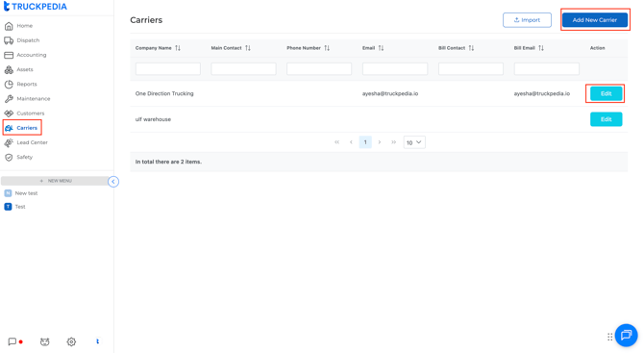This screenshot has height=353, width=644.
Task: Focus the Main Contact filter field
Action: pos(243,68)
